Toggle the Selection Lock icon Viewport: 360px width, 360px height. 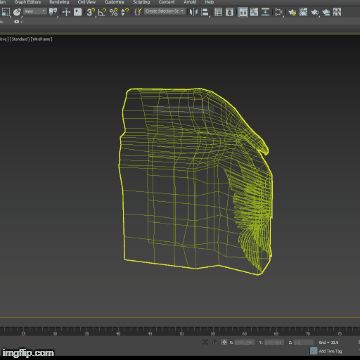point(215,342)
